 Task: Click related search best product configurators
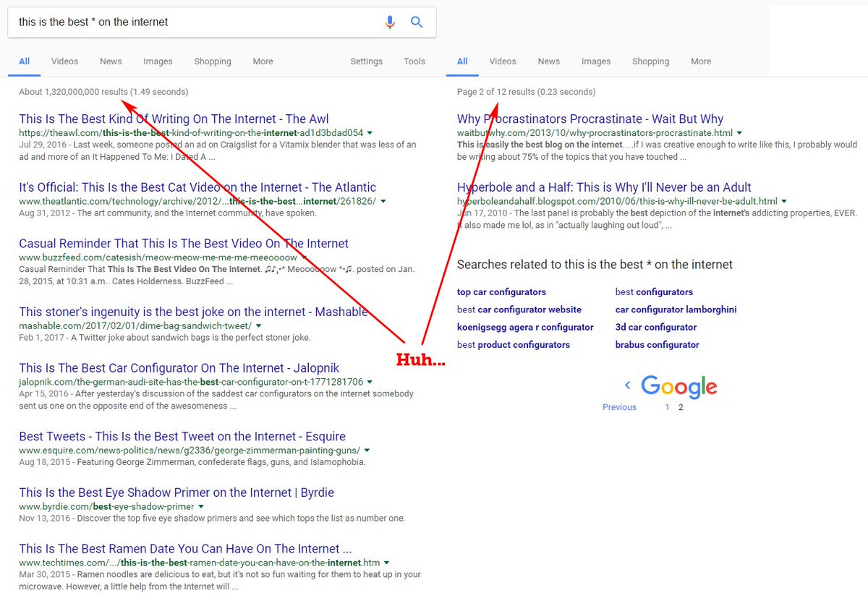514,345
